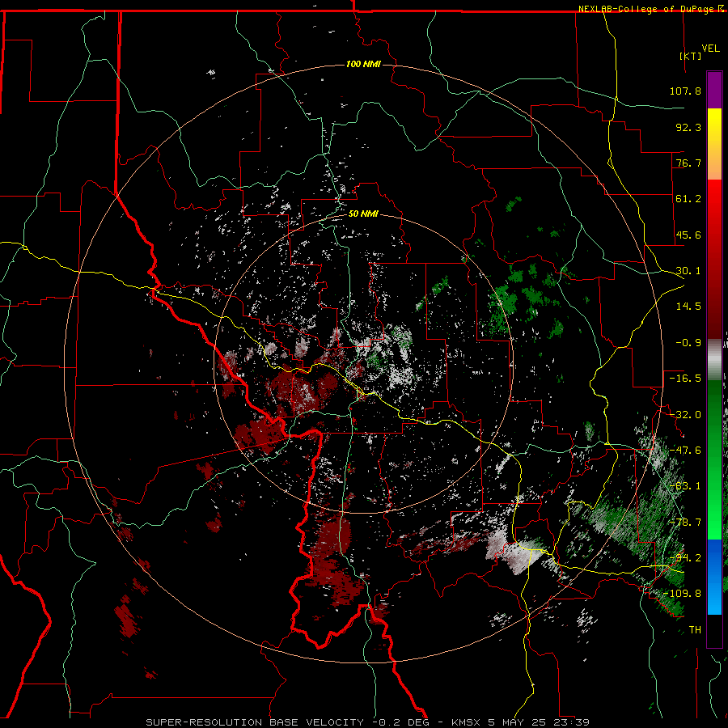This screenshot has height=728, width=728.
Task: Select the -63.1 scale value
Action: (685, 486)
